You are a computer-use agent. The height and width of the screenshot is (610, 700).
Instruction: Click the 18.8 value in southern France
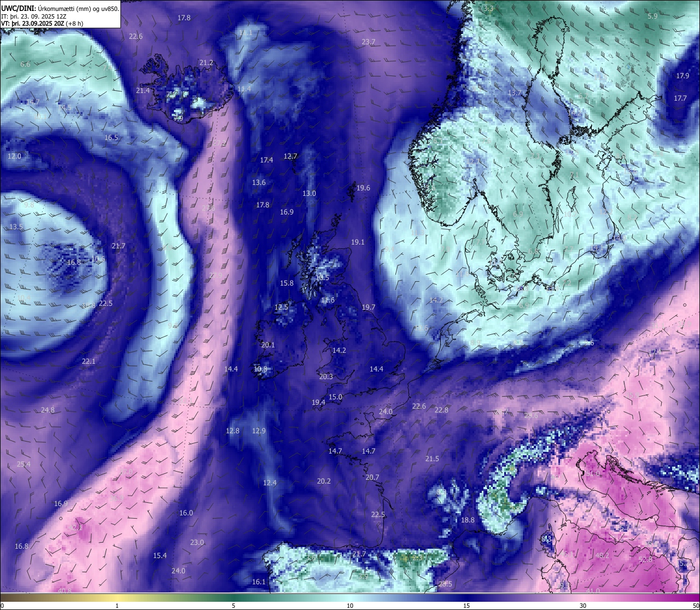[x=468, y=520]
